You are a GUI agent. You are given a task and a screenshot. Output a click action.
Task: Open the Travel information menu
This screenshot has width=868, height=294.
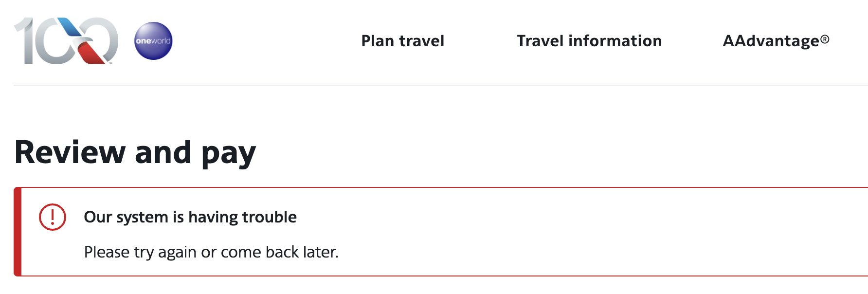(x=589, y=41)
